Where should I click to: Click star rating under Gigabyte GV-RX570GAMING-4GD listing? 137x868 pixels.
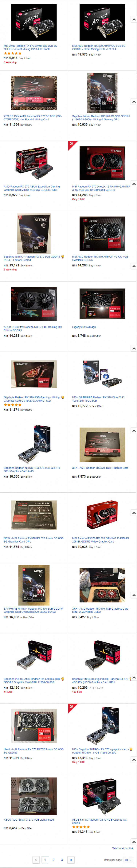[x=12, y=405]
